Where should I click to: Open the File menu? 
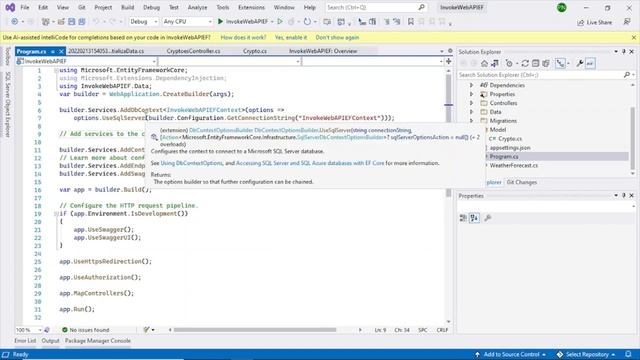25,7
